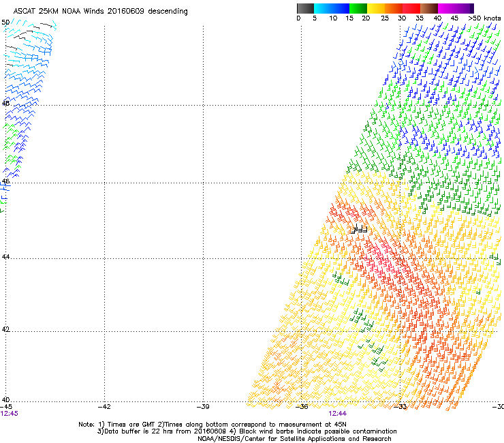Click the latitude label '42'
Viewport: 504px width, 443px height.
tap(5, 329)
